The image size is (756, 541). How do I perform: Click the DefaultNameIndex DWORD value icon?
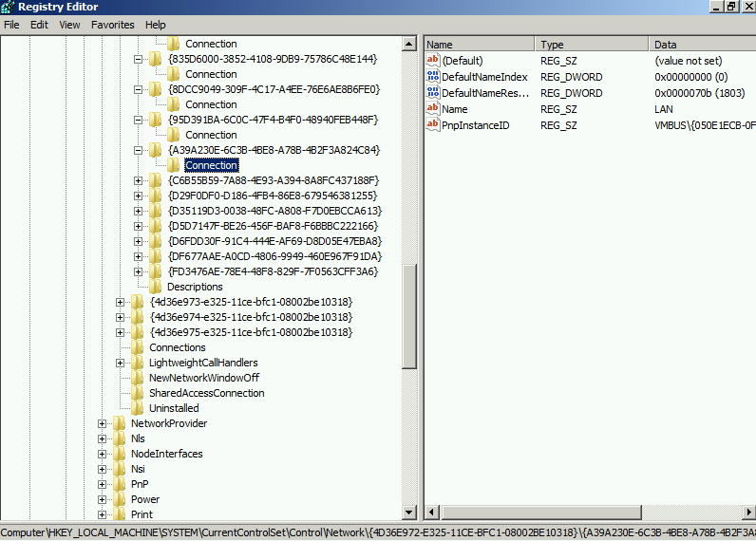tap(433, 77)
